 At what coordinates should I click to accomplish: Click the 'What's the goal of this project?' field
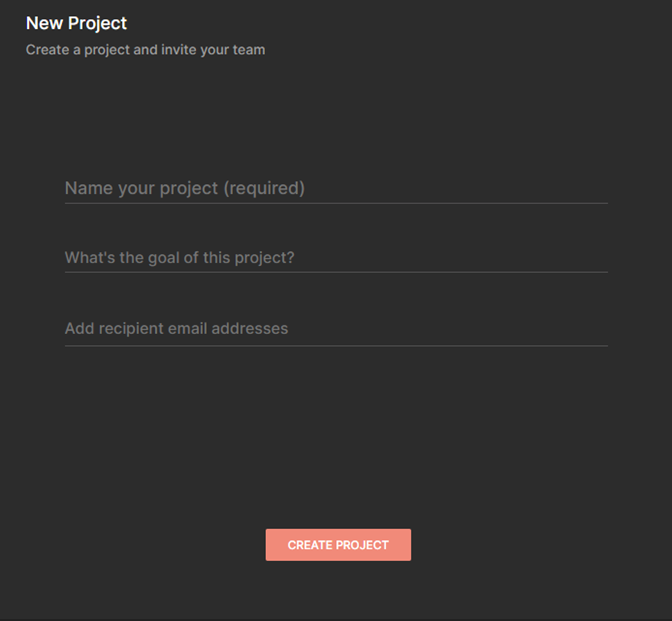pyautogui.click(x=336, y=258)
